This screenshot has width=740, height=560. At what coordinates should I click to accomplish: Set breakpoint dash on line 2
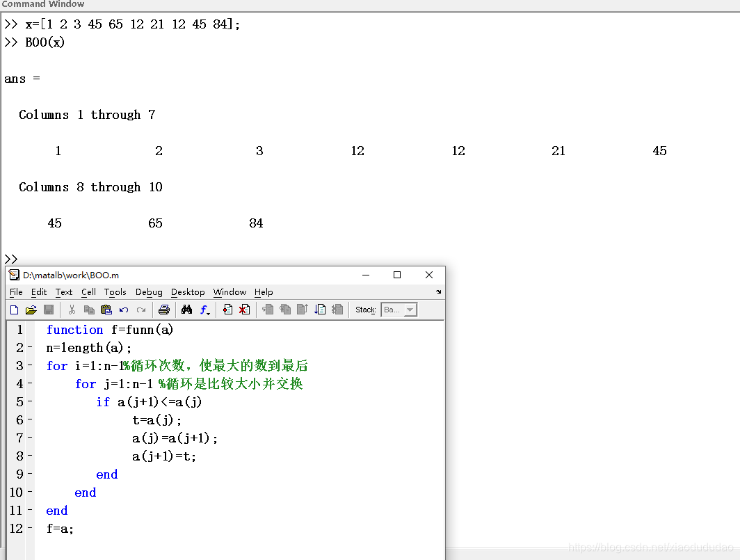[x=30, y=348]
